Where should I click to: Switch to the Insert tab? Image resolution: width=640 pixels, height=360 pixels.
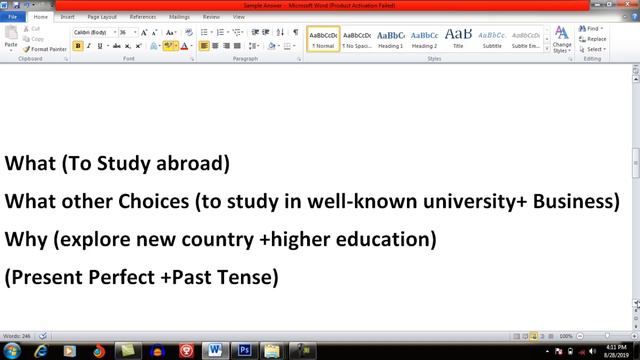[x=67, y=17]
